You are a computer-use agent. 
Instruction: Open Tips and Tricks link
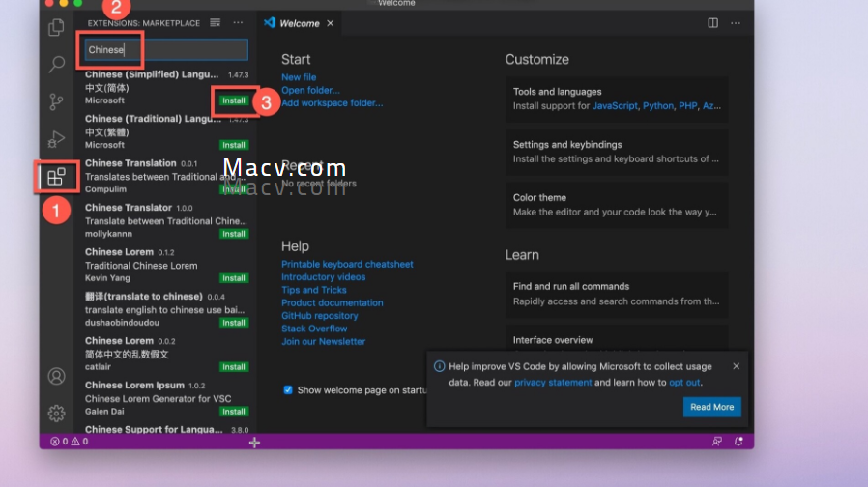[314, 290]
